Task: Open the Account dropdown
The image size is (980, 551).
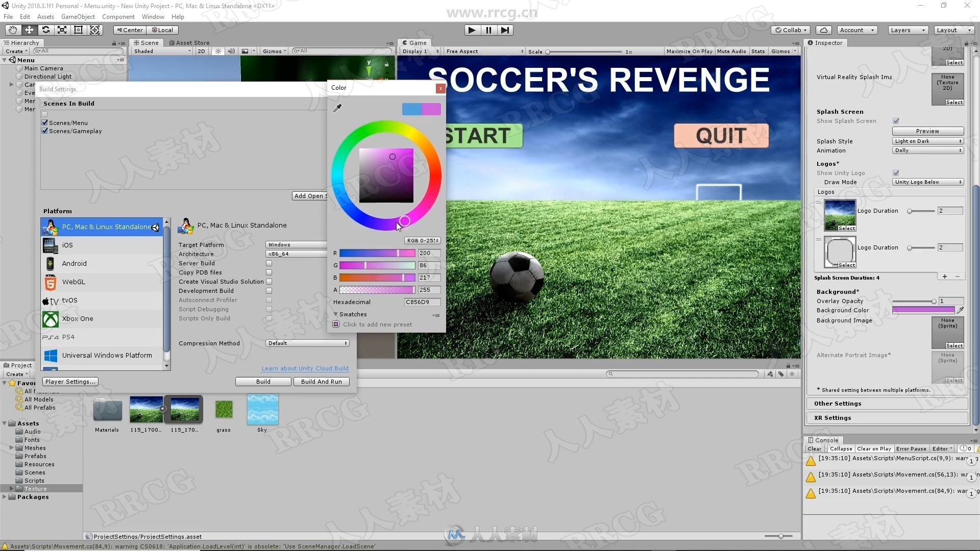Action: 857,30
